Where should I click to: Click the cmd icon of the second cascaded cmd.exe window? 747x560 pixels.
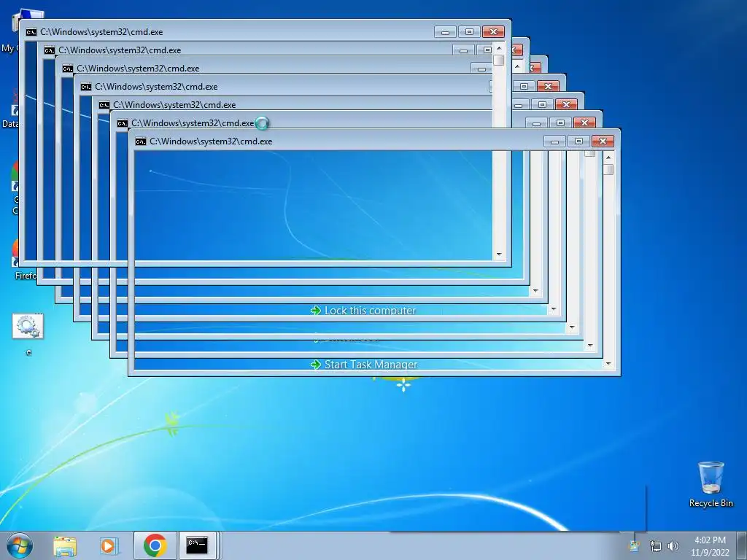pyautogui.click(x=50, y=50)
